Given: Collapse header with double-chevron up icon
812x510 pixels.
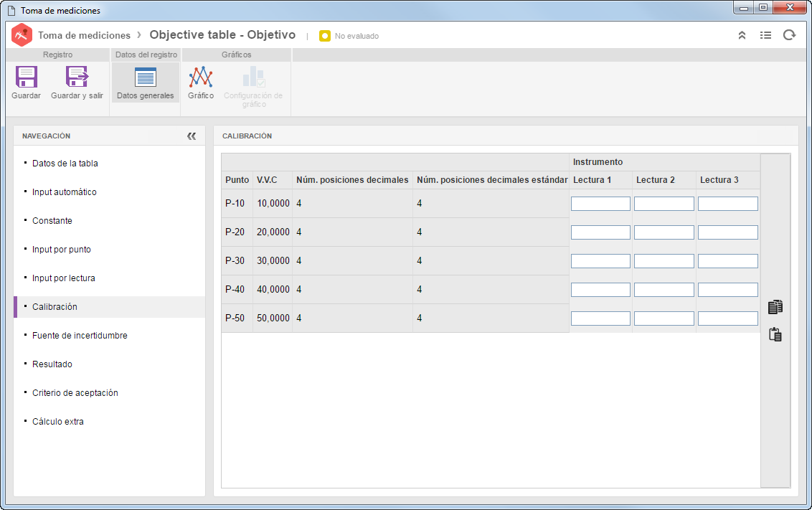Looking at the screenshot, I should [742, 35].
